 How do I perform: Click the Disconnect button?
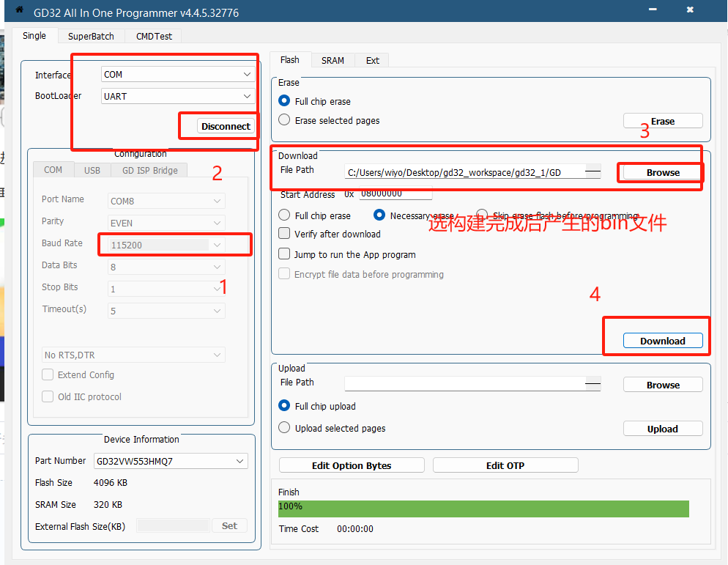(226, 126)
